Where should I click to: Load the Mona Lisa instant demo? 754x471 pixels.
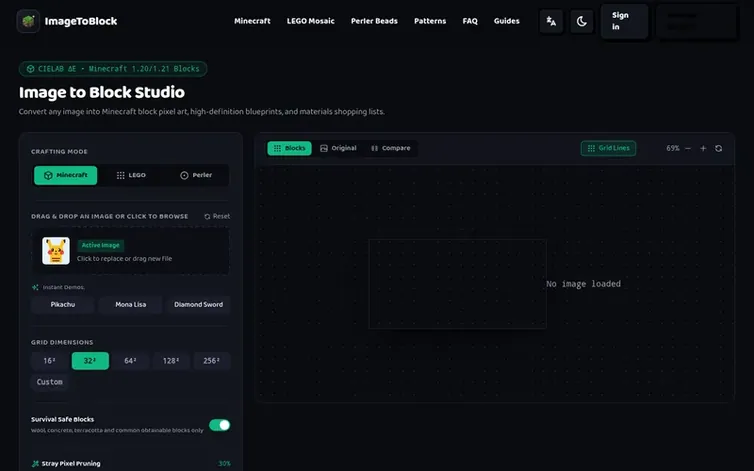(131, 305)
